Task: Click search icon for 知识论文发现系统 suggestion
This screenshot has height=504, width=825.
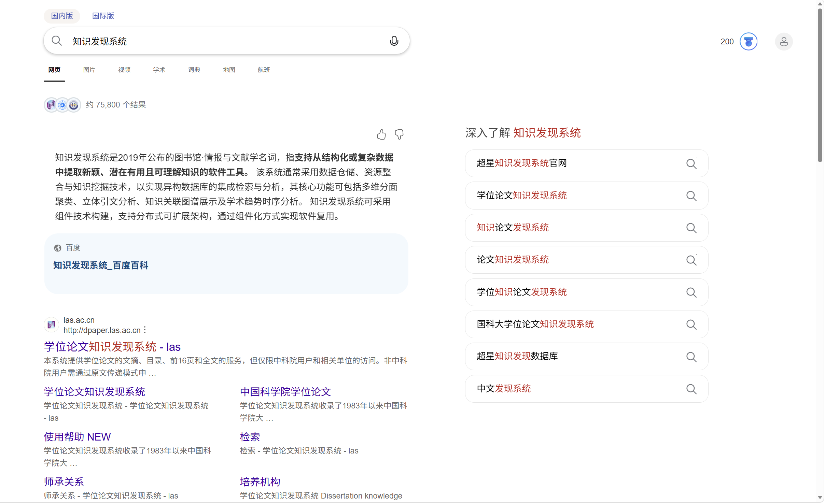Action: click(691, 228)
